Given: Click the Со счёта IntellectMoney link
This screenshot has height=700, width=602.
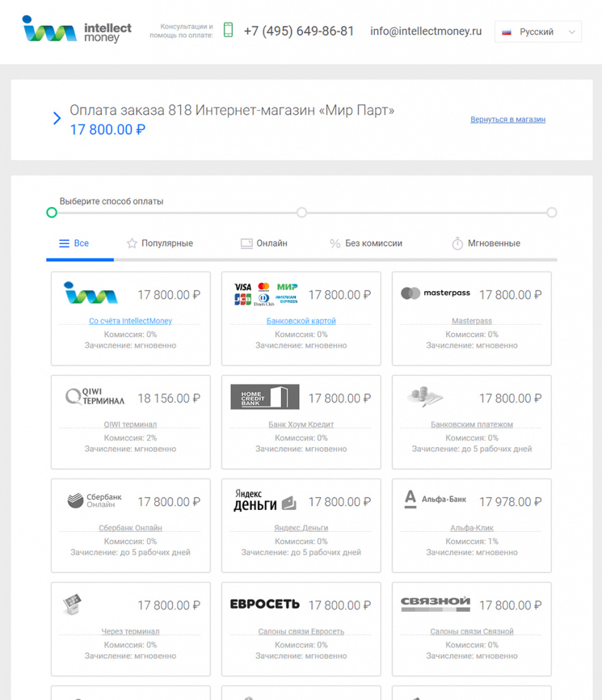Looking at the screenshot, I should pyautogui.click(x=131, y=321).
